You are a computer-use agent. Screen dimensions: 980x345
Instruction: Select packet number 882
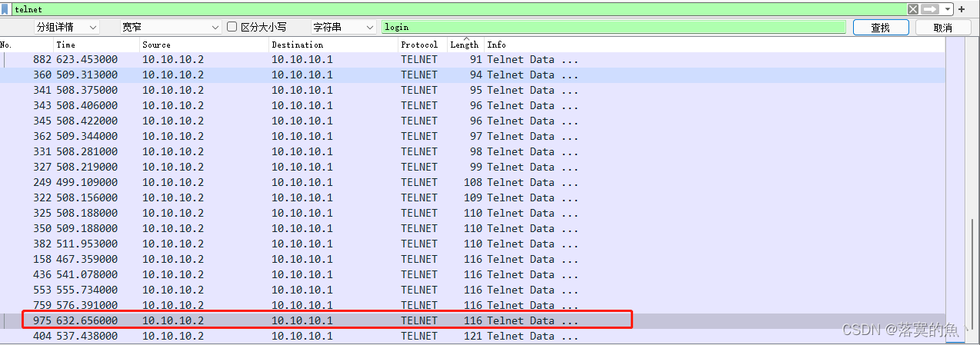pyautogui.click(x=472, y=59)
